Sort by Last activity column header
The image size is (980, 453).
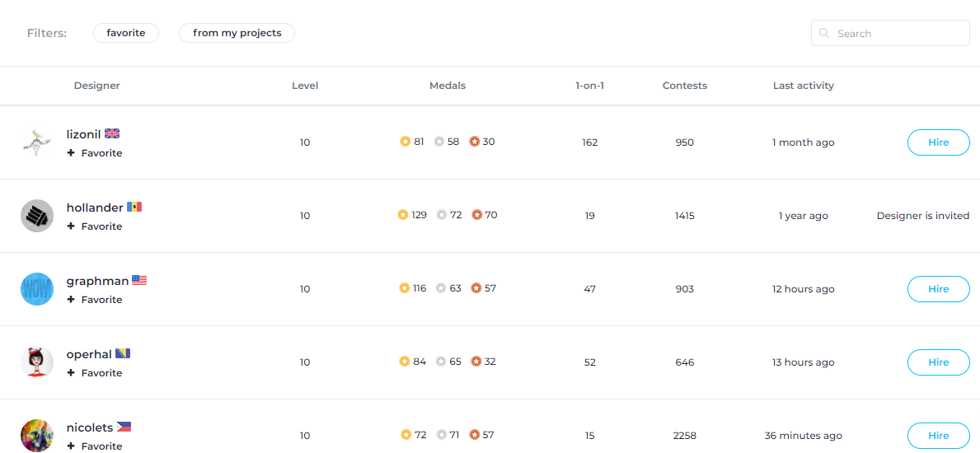point(803,86)
